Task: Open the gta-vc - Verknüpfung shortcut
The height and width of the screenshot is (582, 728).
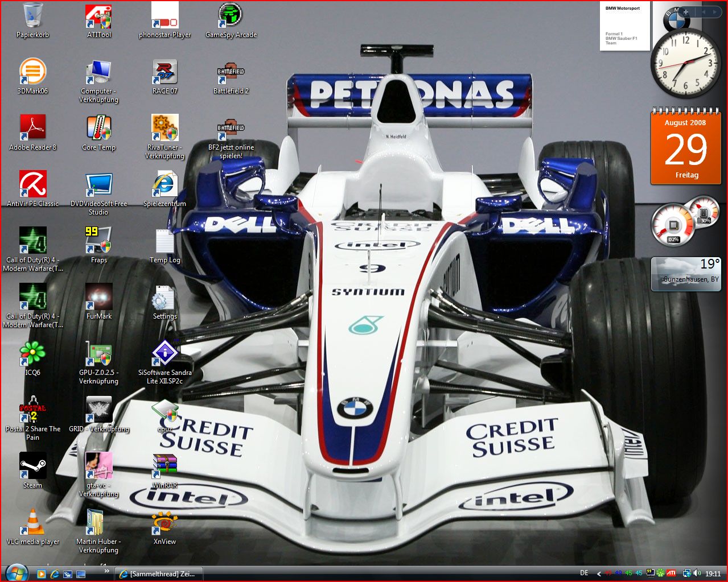Action: tap(98, 475)
